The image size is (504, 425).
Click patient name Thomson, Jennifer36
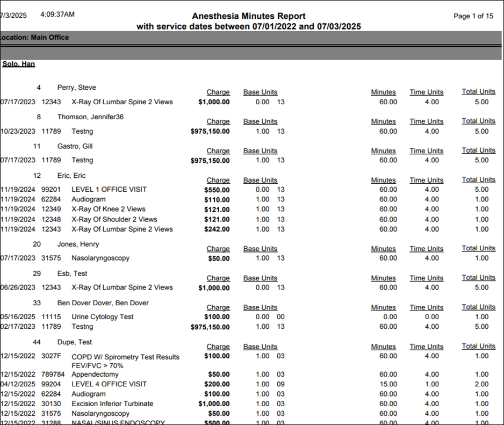[x=90, y=117]
